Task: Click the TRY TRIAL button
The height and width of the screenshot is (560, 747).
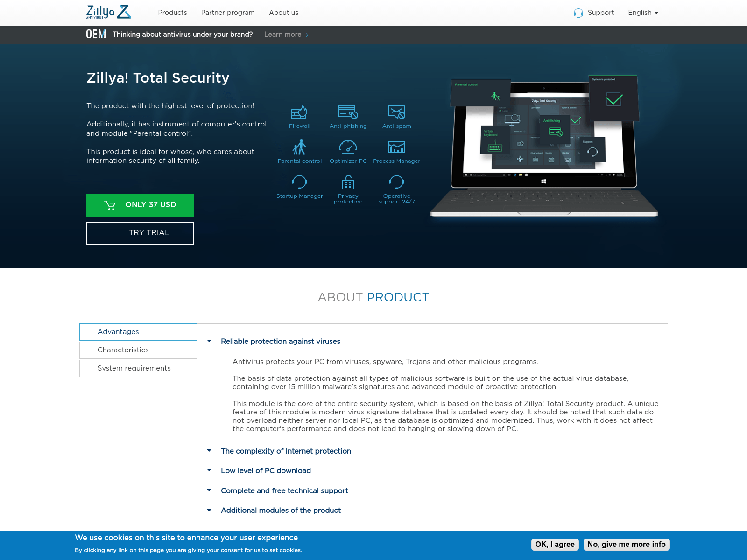Action: click(x=140, y=233)
